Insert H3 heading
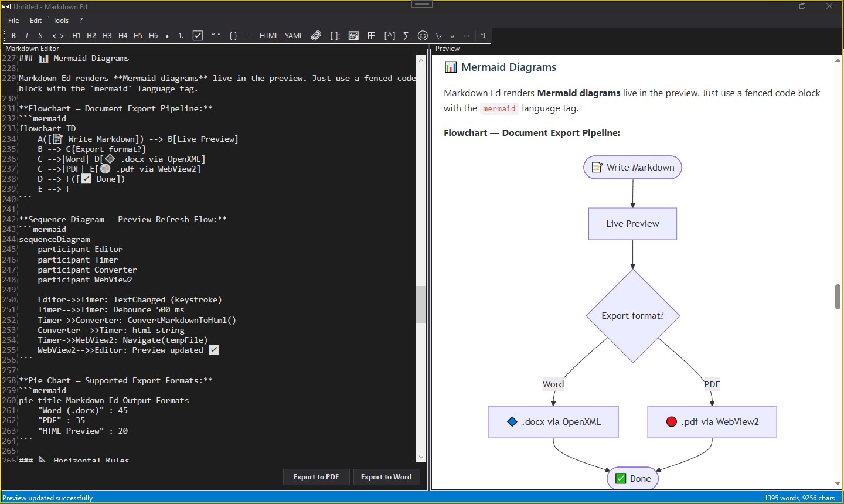Image resolution: width=844 pixels, height=504 pixels. click(107, 36)
